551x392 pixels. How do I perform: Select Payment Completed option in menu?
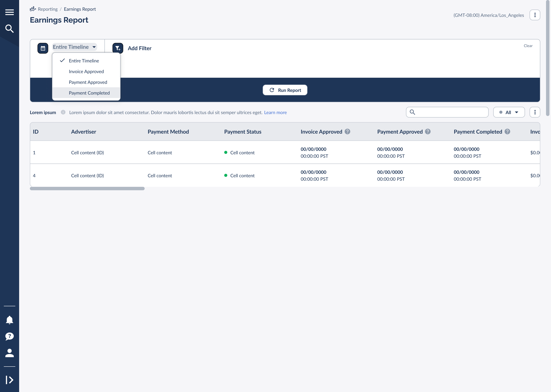(86, 93)
